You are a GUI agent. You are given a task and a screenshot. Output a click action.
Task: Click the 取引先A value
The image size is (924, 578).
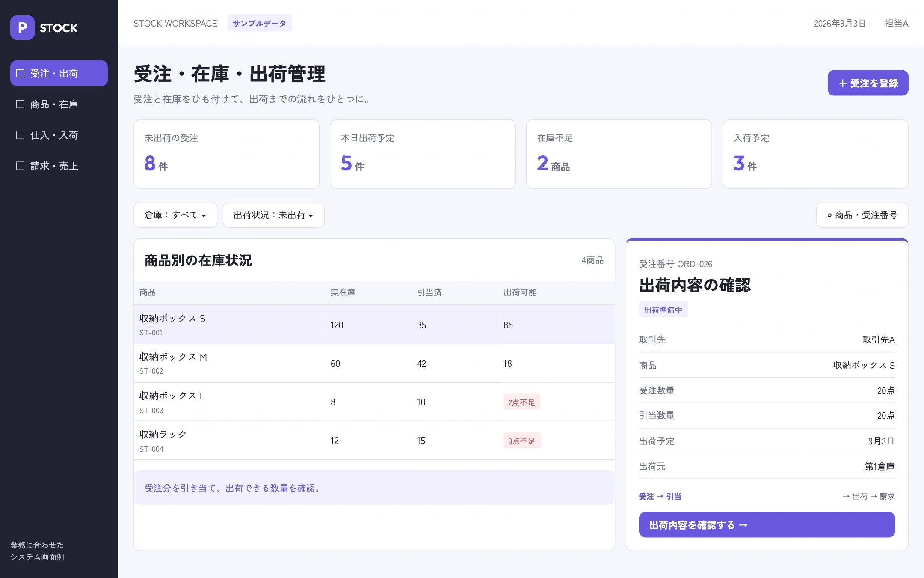pos(879,340)
